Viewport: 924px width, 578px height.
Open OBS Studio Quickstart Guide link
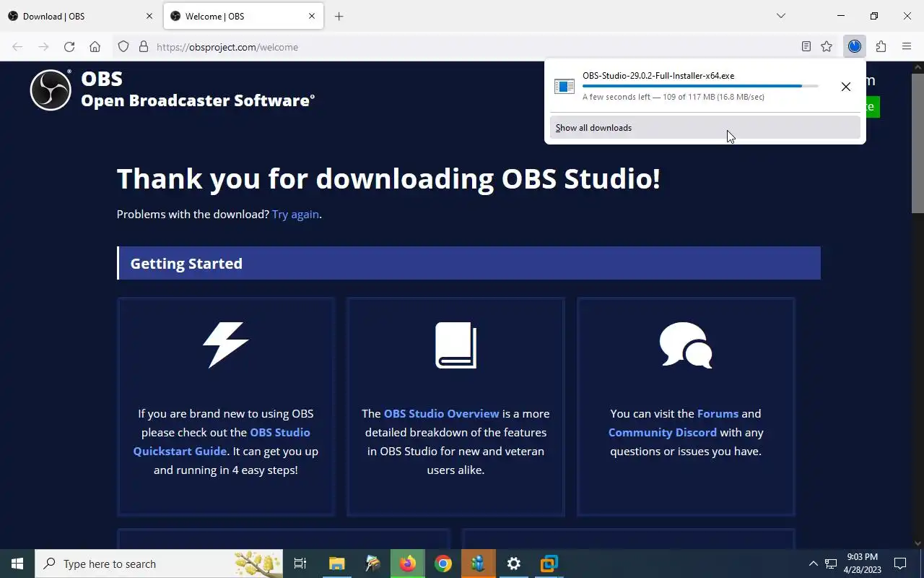point(222,441)
